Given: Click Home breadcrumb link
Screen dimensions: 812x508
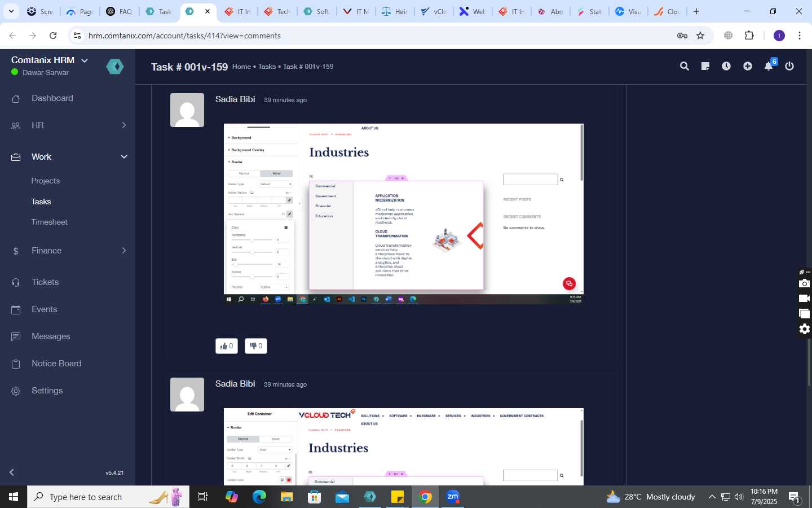Looking at the screenshot, I should coord(241,67).
